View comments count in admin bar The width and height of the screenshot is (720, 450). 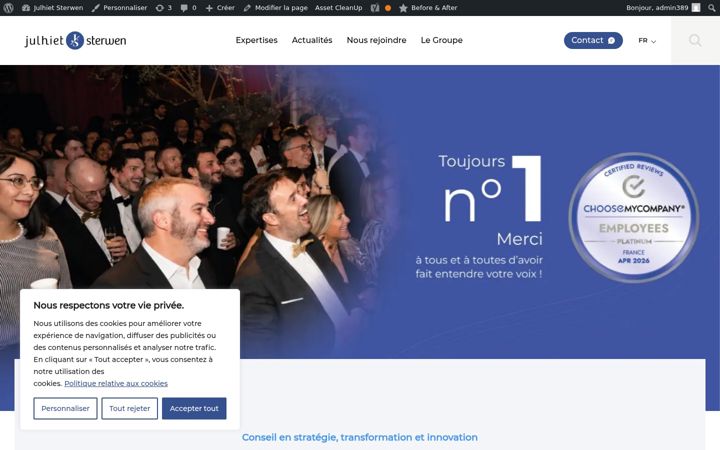click(188, 8)
